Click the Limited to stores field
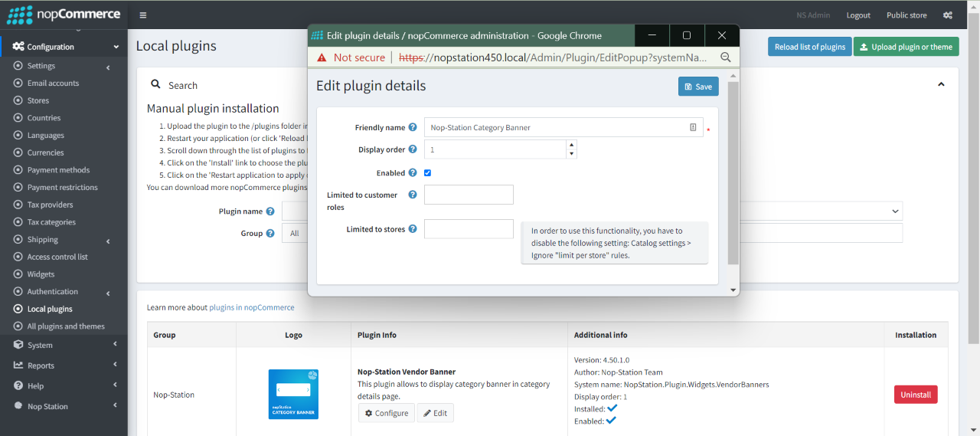Image resolution: width=980 pixels, height=436 pixels. click(x=469, y=229)
